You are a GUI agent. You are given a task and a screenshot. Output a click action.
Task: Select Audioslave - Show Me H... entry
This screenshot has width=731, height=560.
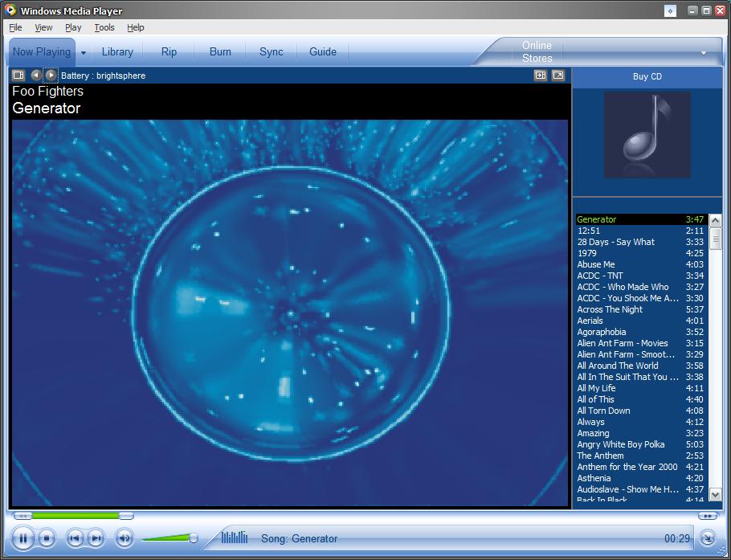tap(642, 489)
